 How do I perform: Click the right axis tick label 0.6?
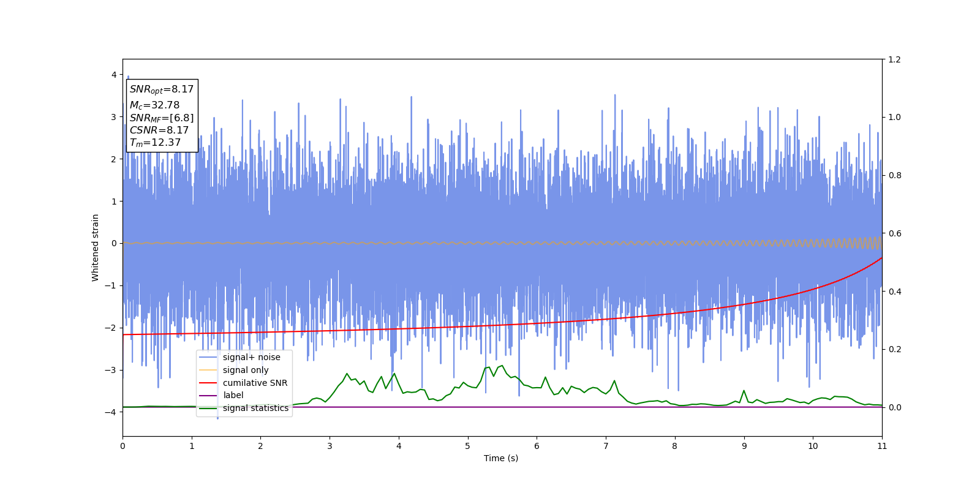[895, 233]
